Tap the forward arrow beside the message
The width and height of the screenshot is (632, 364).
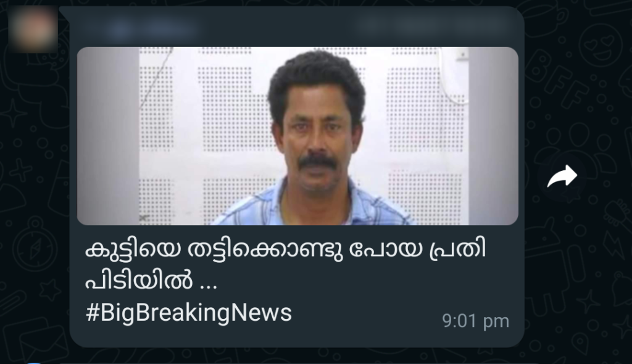[x=562, y=176]
